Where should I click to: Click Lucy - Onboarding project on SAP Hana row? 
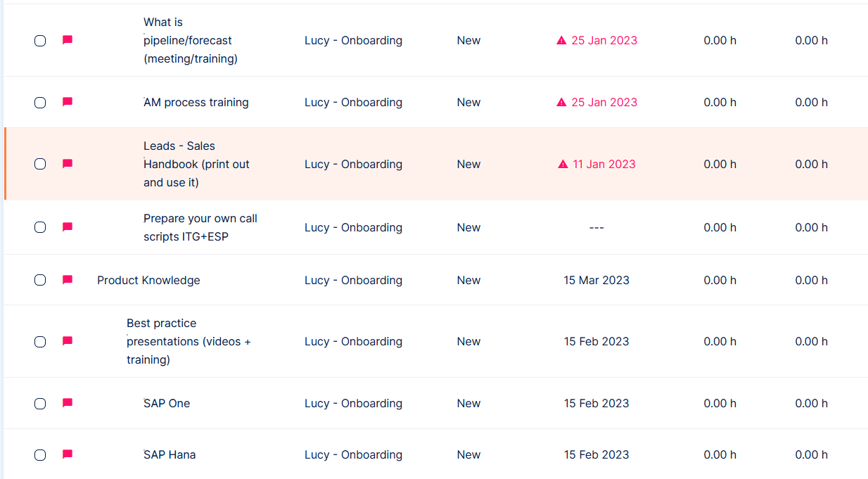[353, 454]
